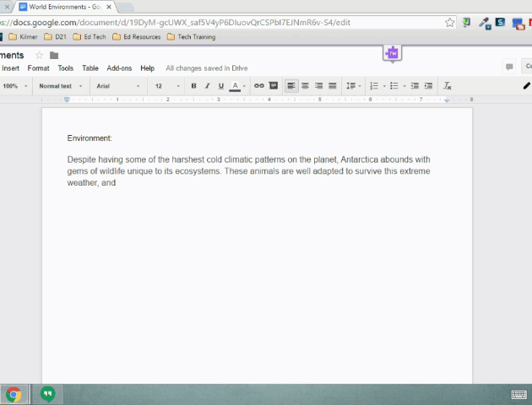Center align the text
This screenshot has height=405, width=532.
305,86
